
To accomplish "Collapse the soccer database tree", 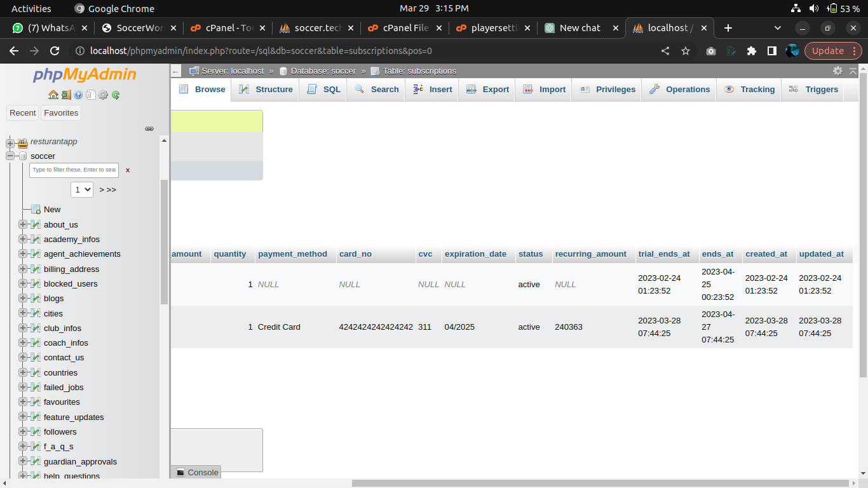I will tap(10, 156).
